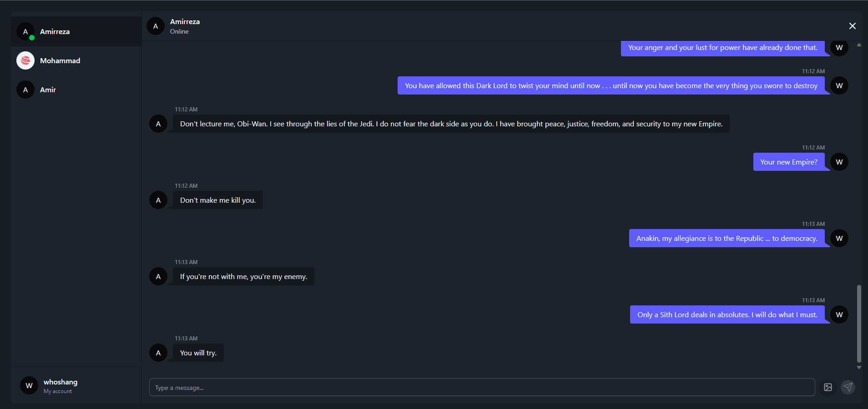Click Amirreza's avatar in the sidebar

click(x=25, y=31)
